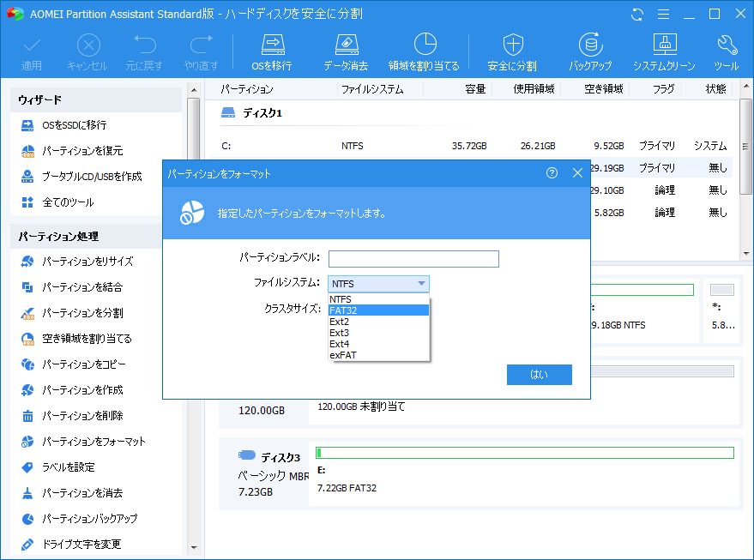Click the Cancel (キャンセル) toolbar icon
The height and width of the screenshot is (560, 754).
(x=88, y=45)
